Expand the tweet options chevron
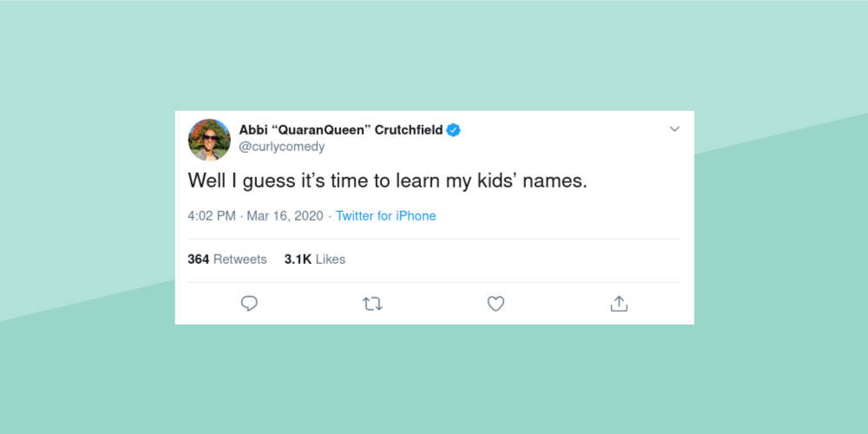The image size is (868, 434). point(674,129)
